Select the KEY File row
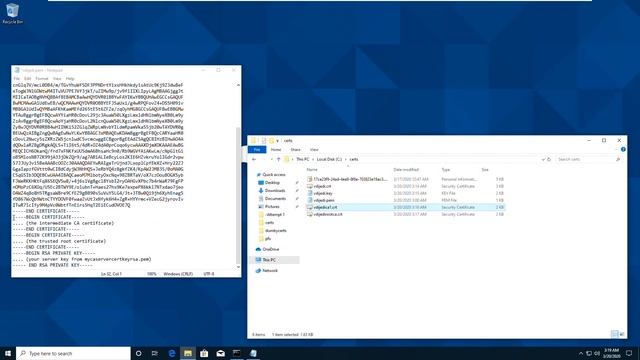This screenshot has width=640, height=360. pyautogui.click(x=406, y=193)
